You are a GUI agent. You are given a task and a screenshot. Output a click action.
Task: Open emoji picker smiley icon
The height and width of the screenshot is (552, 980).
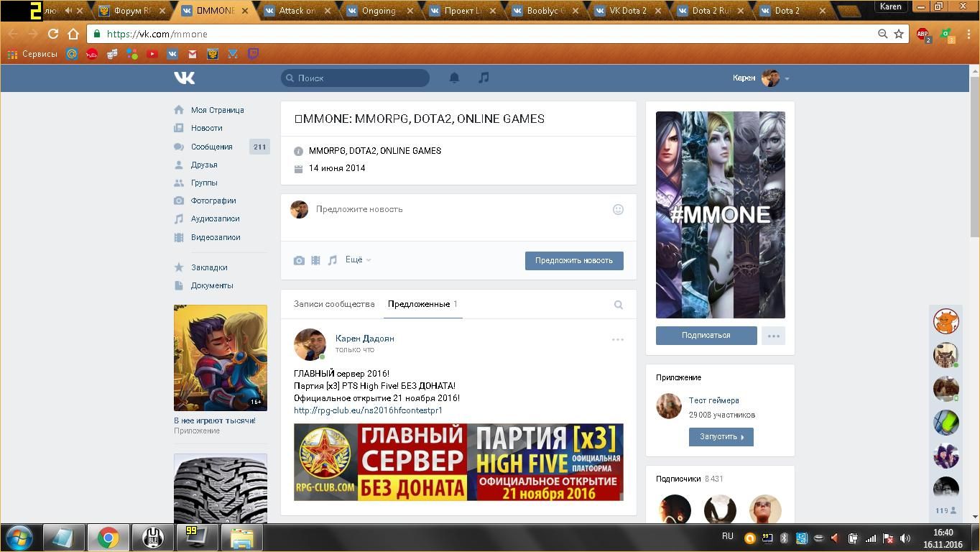618,209
